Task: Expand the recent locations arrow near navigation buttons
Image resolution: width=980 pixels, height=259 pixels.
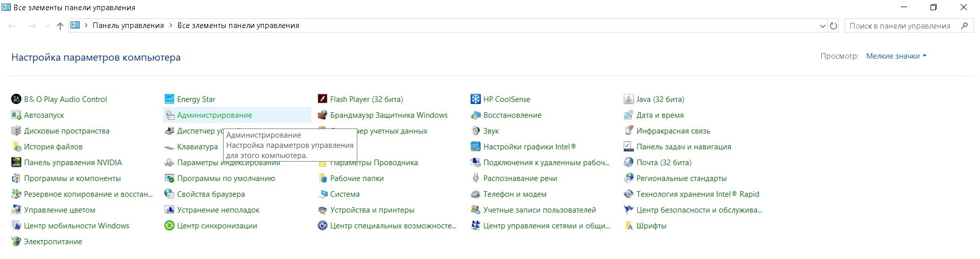Action: [47, 26]
